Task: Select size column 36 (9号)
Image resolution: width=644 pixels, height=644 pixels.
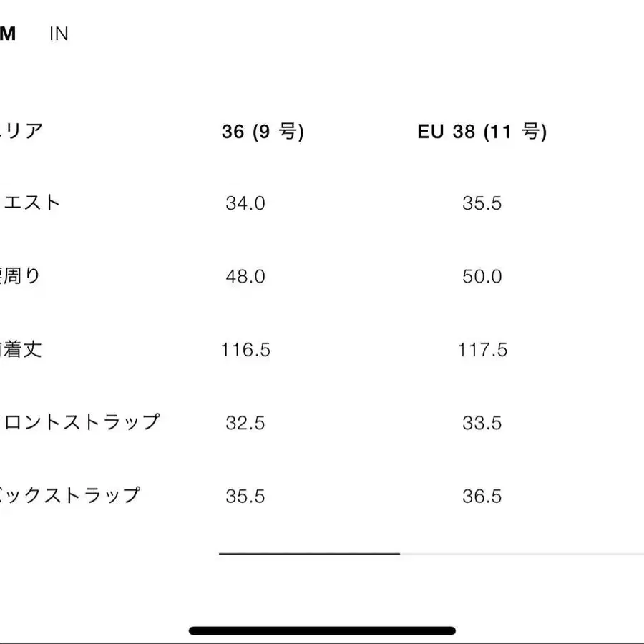Action: [263, 131]
